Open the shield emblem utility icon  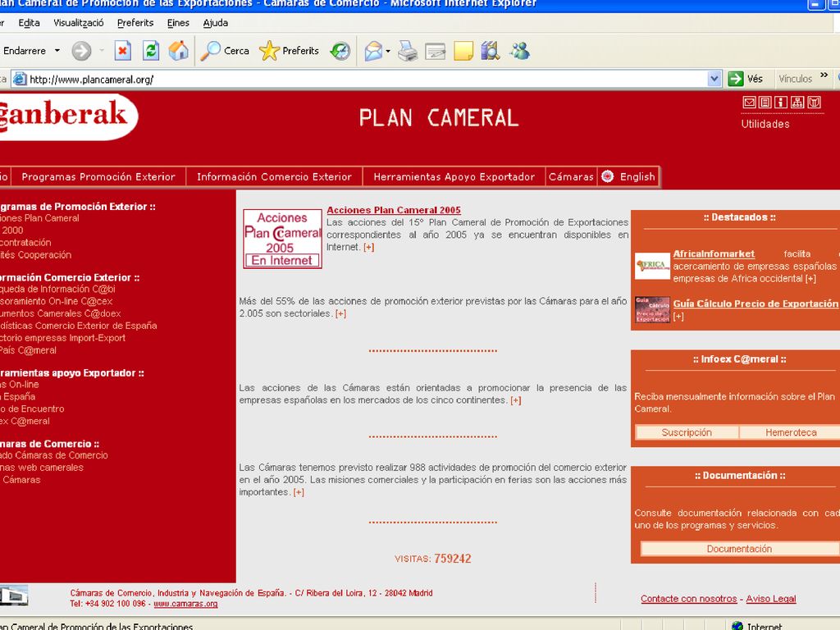click(x=814, y=103)
